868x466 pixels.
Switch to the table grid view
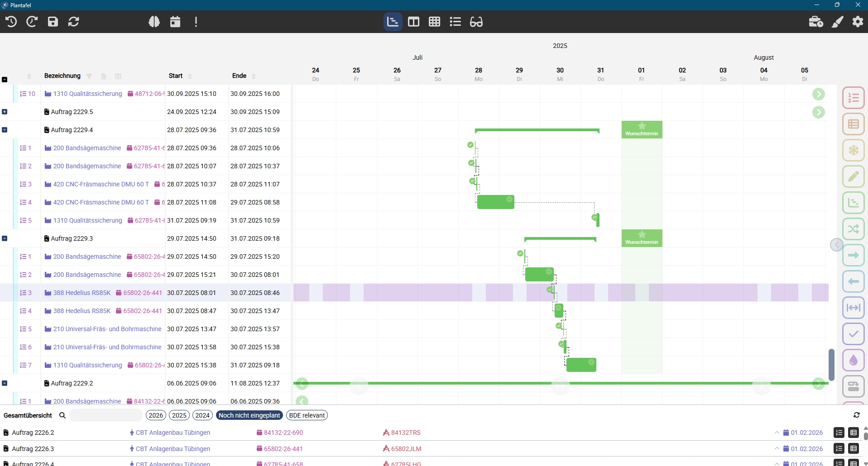click(x=434, y=22)
